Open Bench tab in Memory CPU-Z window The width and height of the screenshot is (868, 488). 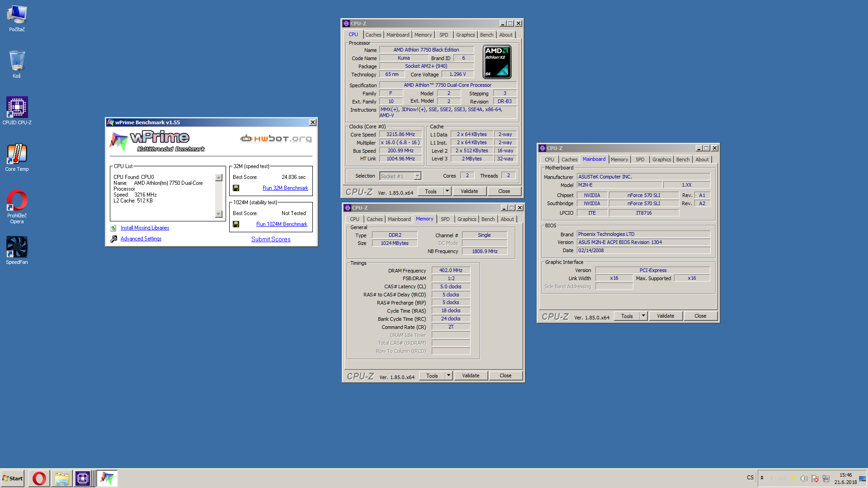pos(488,219)
